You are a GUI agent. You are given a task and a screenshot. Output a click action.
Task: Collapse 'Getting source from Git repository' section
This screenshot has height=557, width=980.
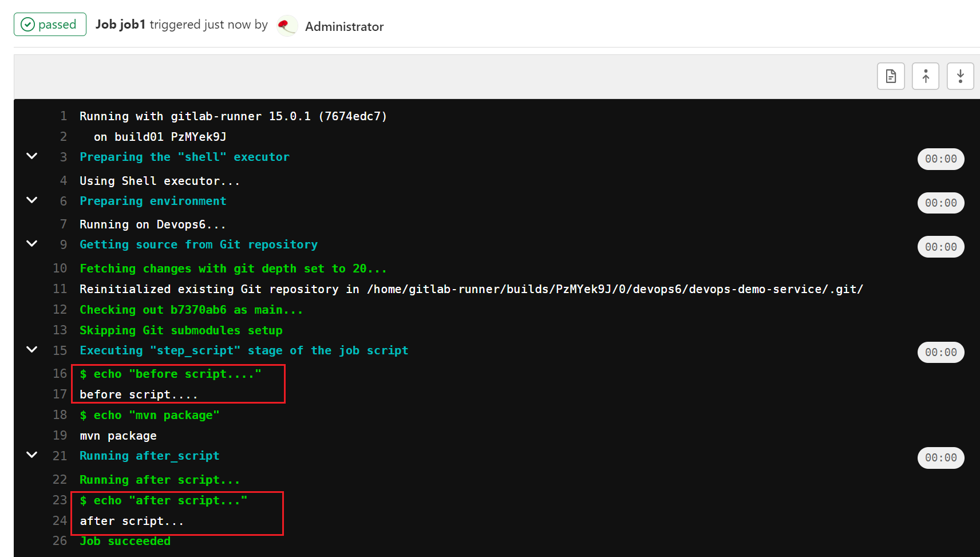[32, 244]
